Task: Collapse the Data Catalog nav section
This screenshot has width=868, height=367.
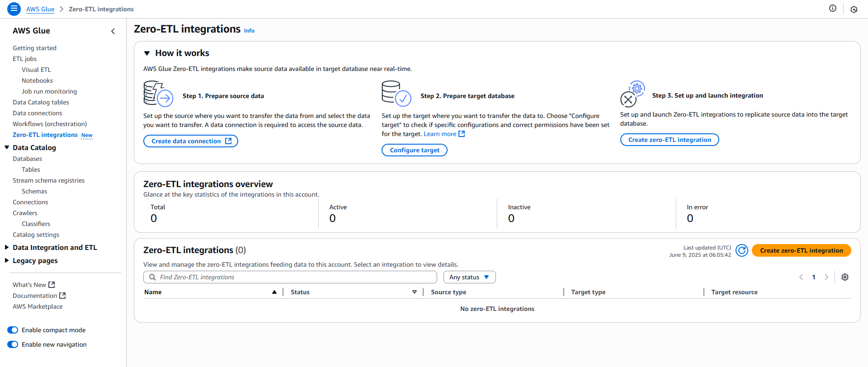Action: point(7,147)
